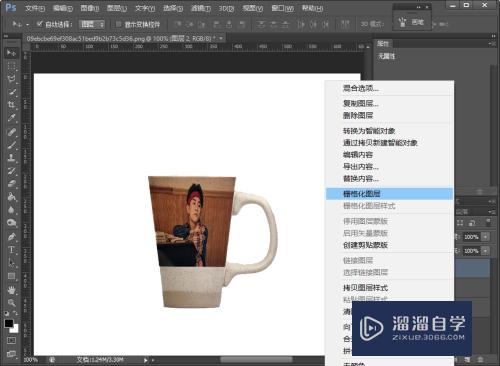
Task: Select the Path Selection tool
Action: point(11,263)
